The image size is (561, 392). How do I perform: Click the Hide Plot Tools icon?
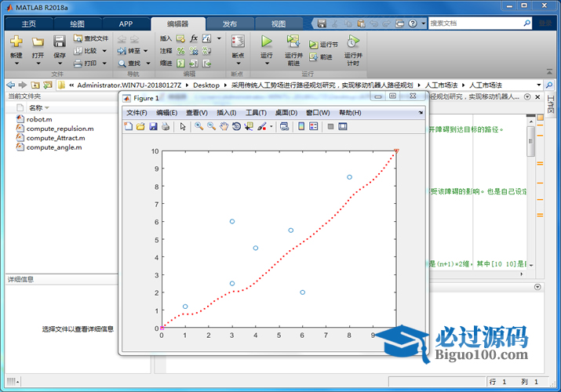point(330,126)
